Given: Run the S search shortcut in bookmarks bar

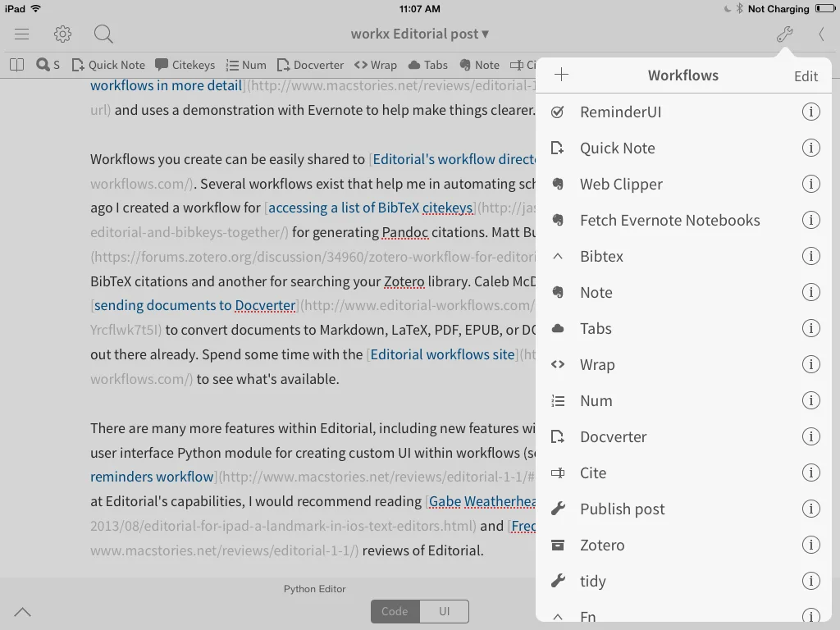Looking at the screenshot, I should tap(48, 66).
